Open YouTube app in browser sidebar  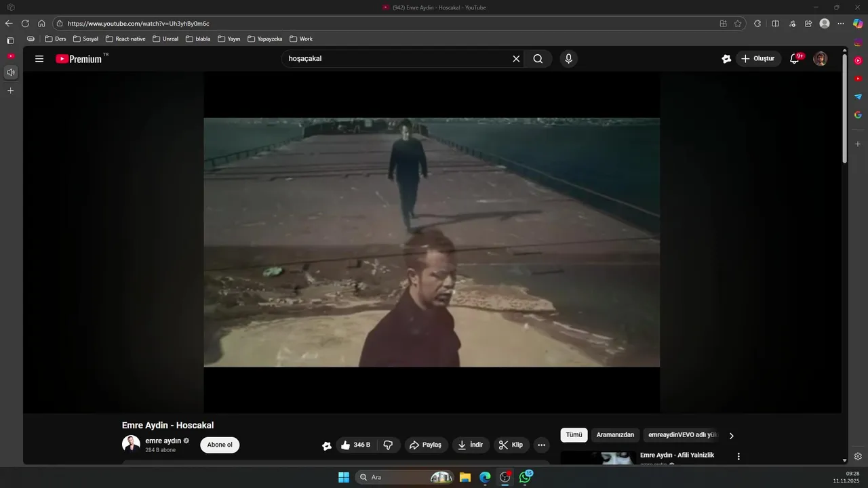pyautogui.click(x=858, y=79)
